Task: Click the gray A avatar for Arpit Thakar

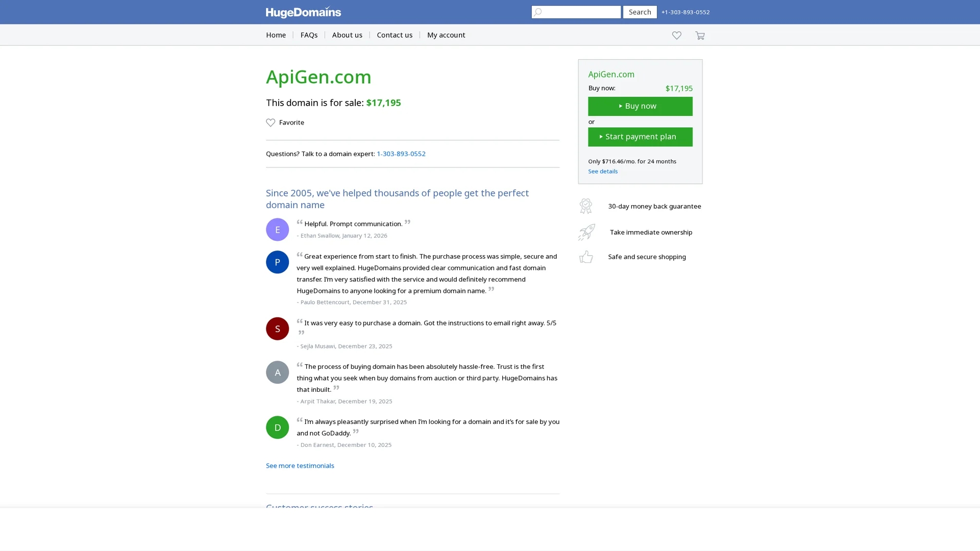Action: [x=277, y=372]
